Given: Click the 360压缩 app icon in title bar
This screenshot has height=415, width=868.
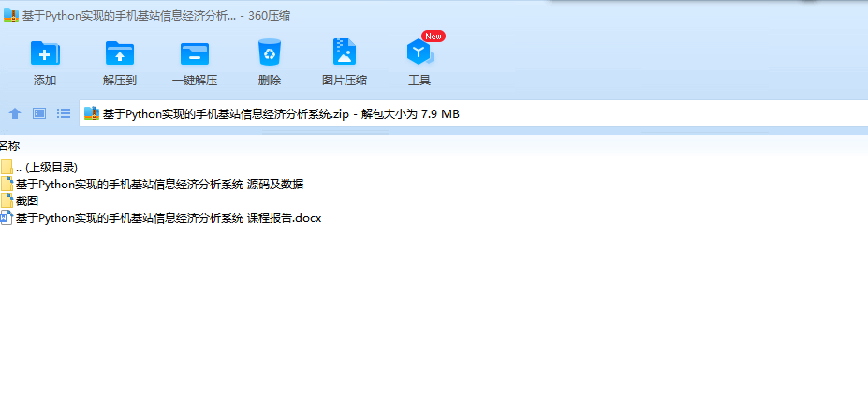Looking at the screenshot, I should click(11, 16).
